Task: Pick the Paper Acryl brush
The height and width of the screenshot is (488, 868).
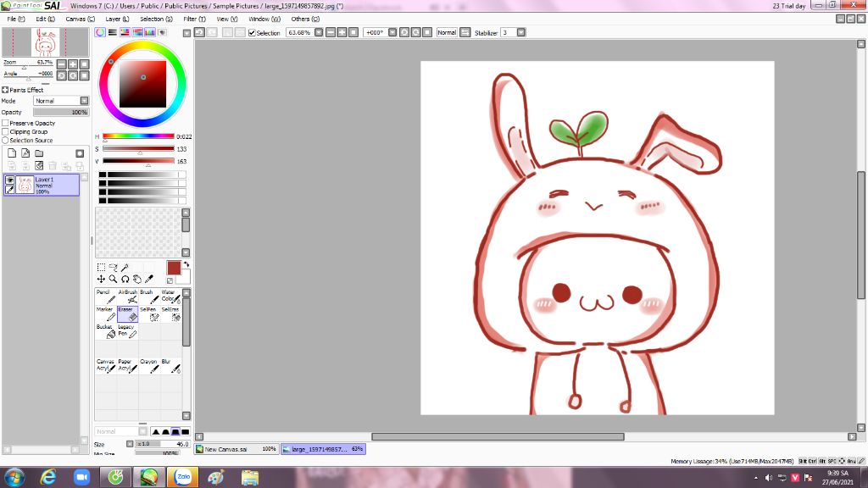Action: [127, 365]
